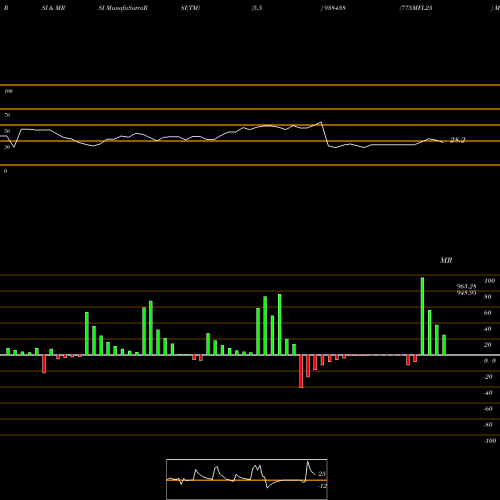Click the RSI axis label 100

8,91
